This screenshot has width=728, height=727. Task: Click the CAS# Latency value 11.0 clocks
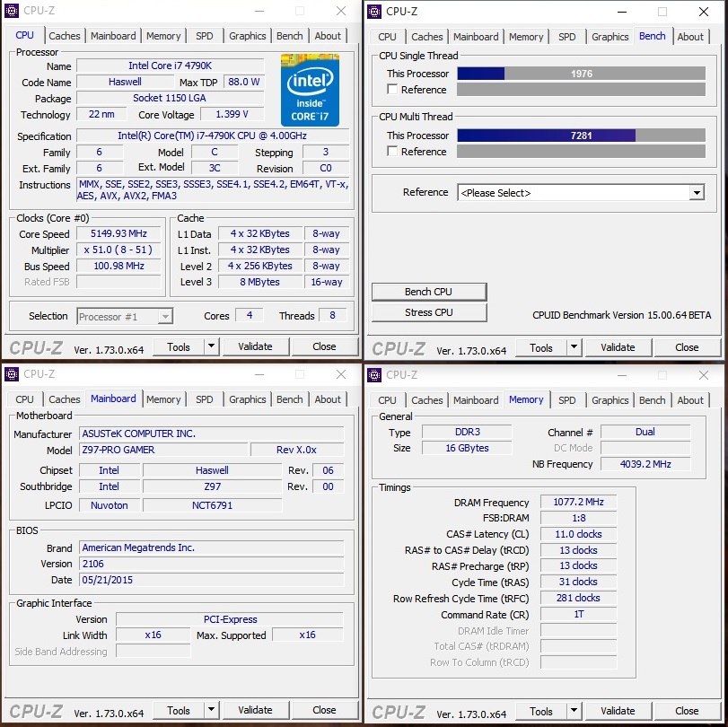(578, 534)
